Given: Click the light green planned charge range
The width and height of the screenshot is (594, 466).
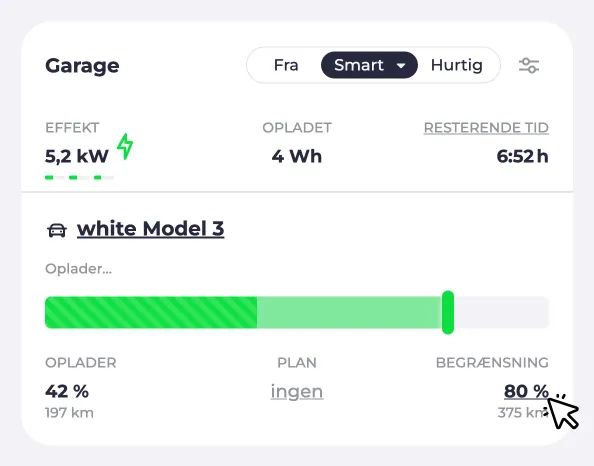Looking at the screenshot, I should (x=349, y=312).
